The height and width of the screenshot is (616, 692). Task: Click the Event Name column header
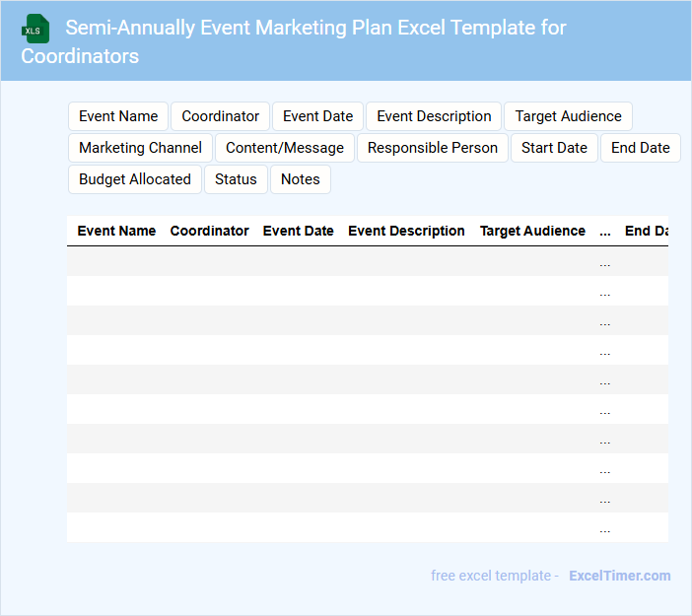click(x=116, y=231)
